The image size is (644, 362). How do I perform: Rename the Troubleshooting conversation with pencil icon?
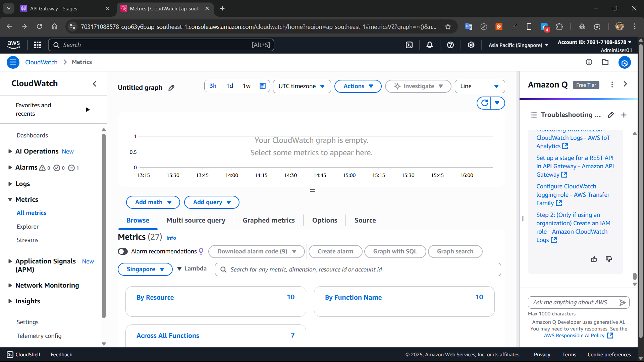(x=611, y=115)
